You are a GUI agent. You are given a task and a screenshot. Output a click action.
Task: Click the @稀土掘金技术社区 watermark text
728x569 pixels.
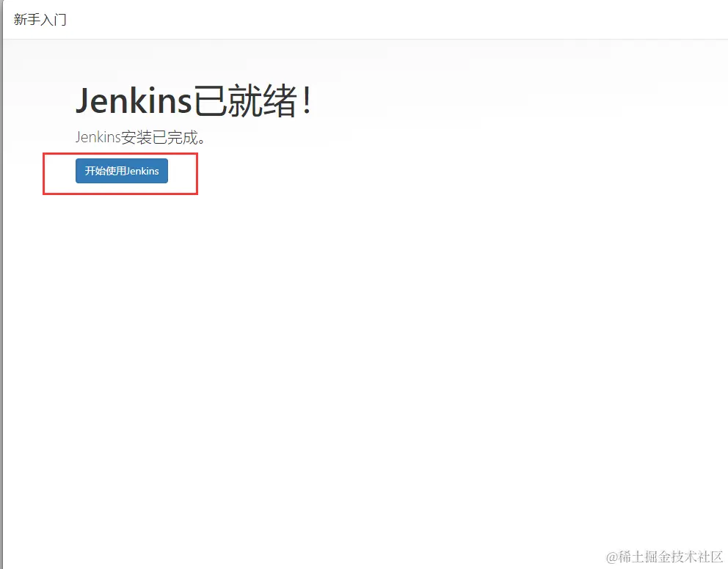coord(665,556)
